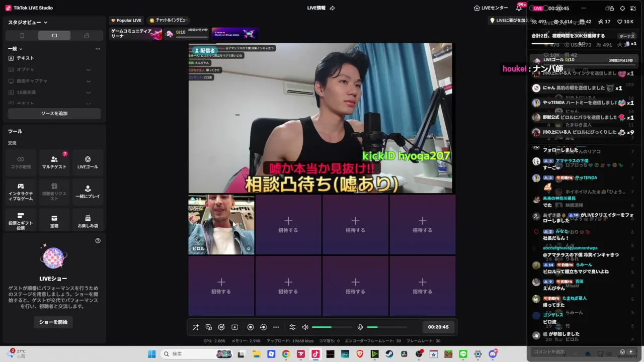
Task: Open the 一緒にプレイ tool
Action: pyautogui.click(x=88, y=192)
